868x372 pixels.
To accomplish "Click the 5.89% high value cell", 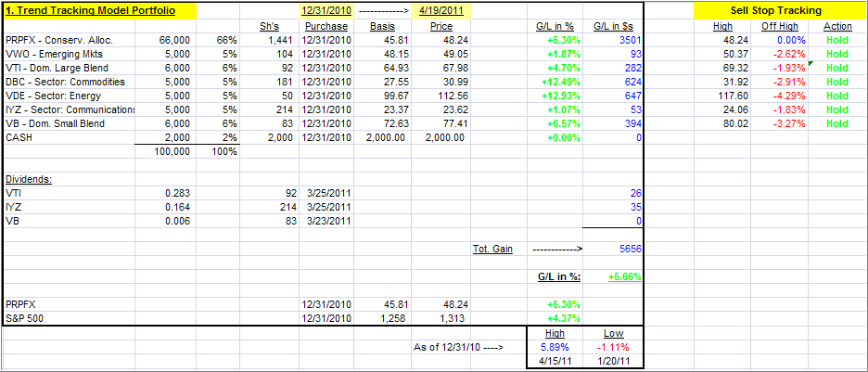I will click(x=555, y=348).
